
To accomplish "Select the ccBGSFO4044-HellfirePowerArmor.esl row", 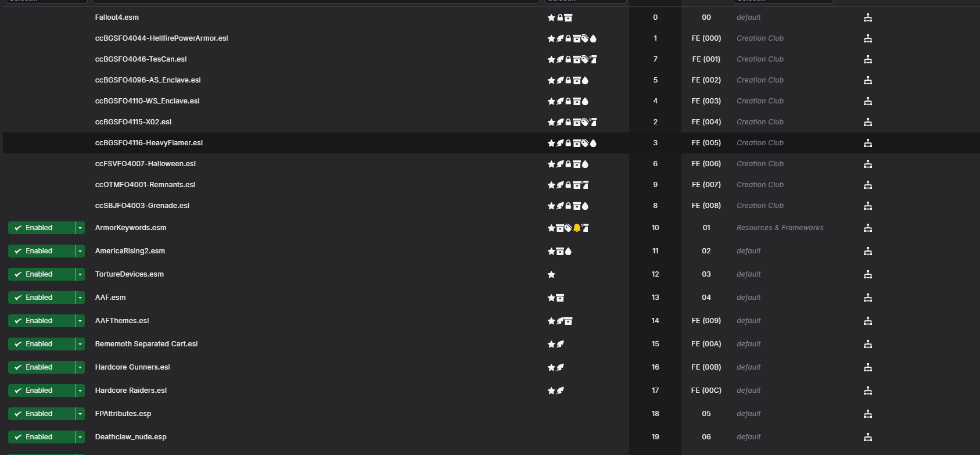I will 490,38.
